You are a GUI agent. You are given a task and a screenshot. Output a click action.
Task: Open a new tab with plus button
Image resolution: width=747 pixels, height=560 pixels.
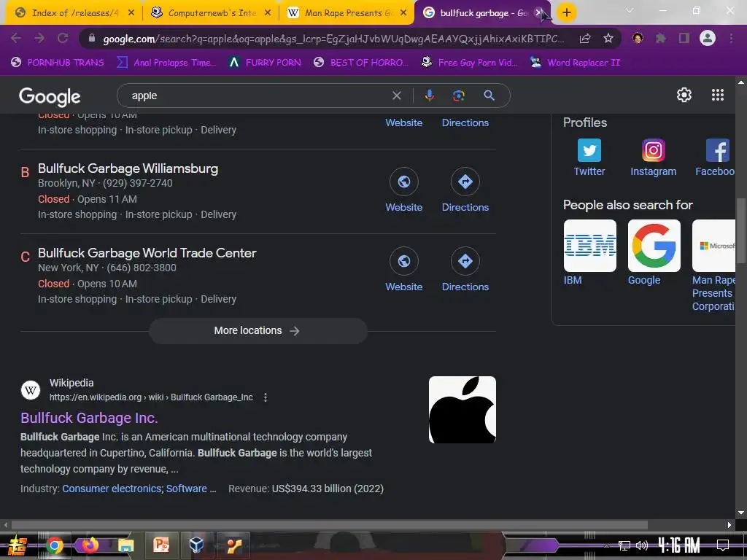coord(566,13)
